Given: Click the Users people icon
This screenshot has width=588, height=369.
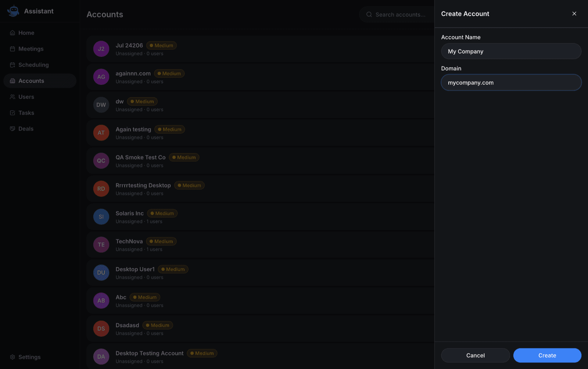Looking at the screenshot, I should [12, 97].
